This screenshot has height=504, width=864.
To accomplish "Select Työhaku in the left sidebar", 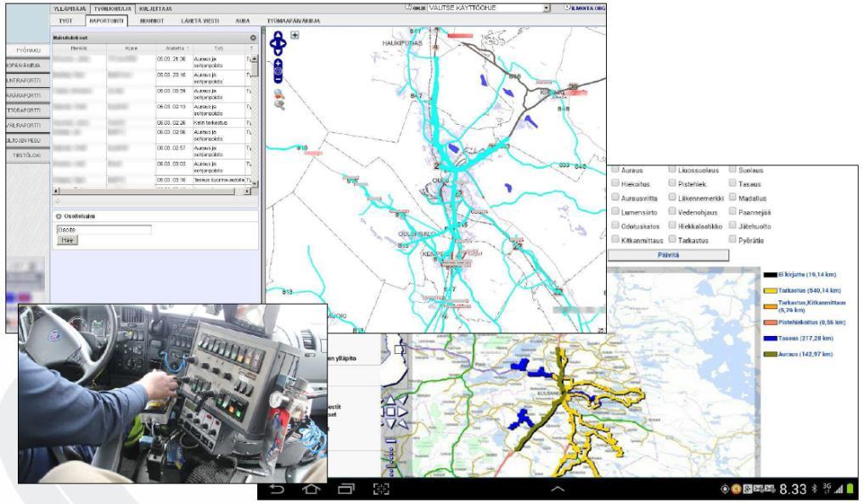I will point(27,50).
